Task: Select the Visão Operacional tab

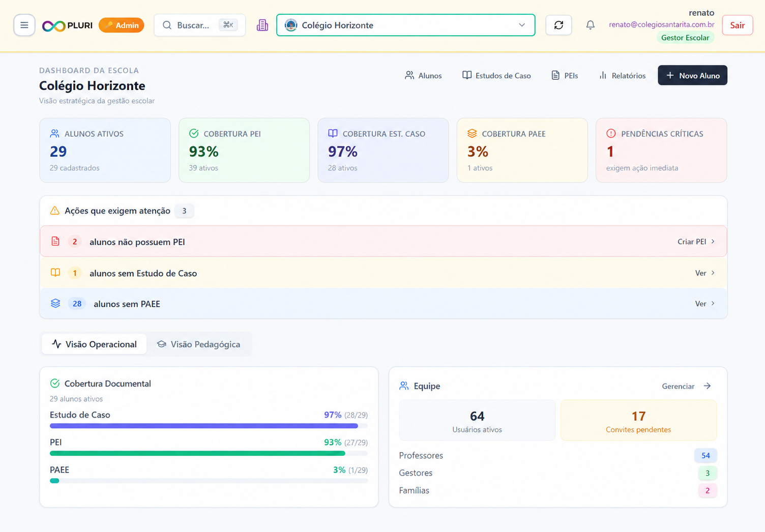Action: tap(94, 344)
